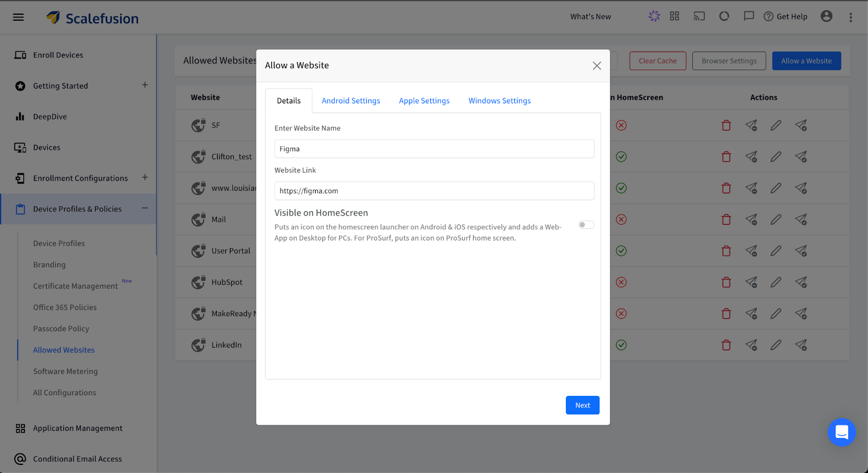Focus the Website Link field
Screen dimensions: 868x473
(434, 191)
